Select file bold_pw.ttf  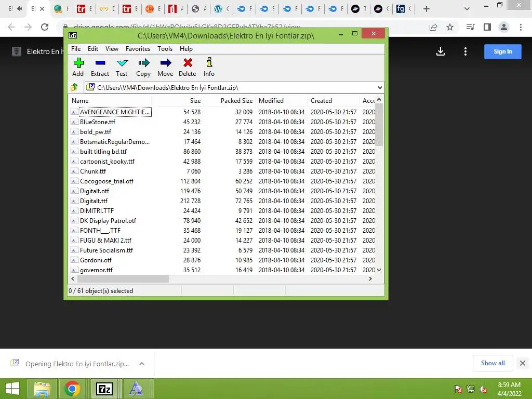click(96, 131)
